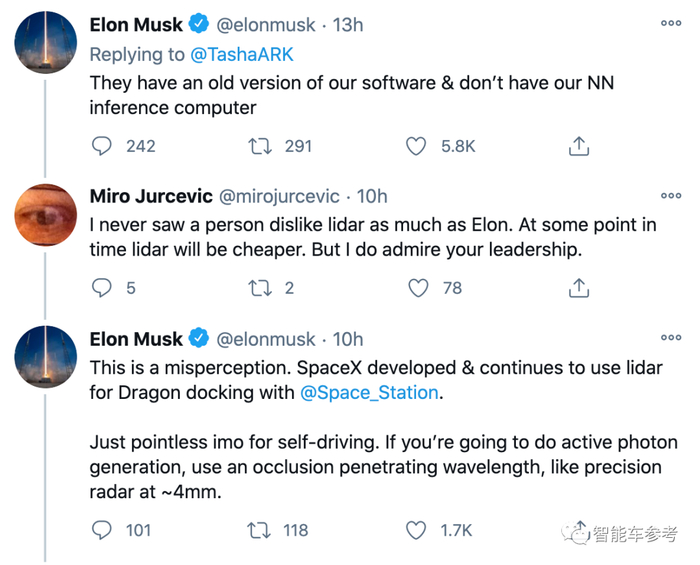Retweet the Dragon docking lidar tweet
The height and width of the screenshot is (565, 700).
(x=259, y=530)
